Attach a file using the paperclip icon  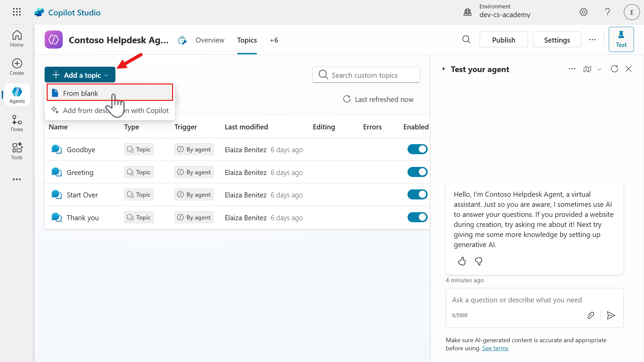[591, 315]
